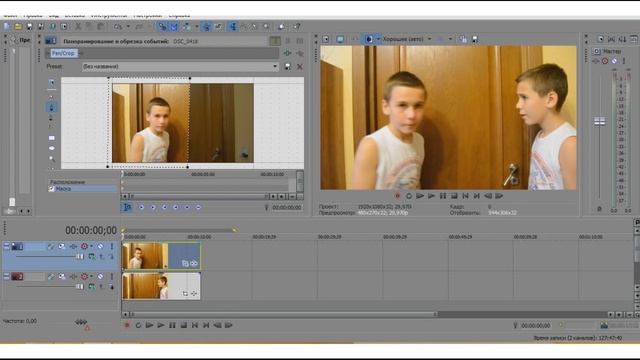Select the oval mask tool in Pan/Crop
The width and height of the screenshot is (640, 360).
51,148
